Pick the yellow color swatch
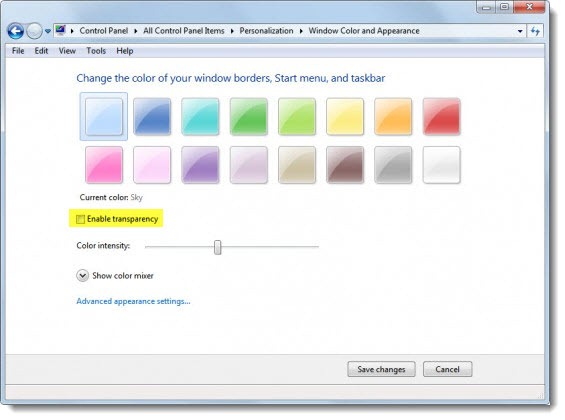 point(345,116)
